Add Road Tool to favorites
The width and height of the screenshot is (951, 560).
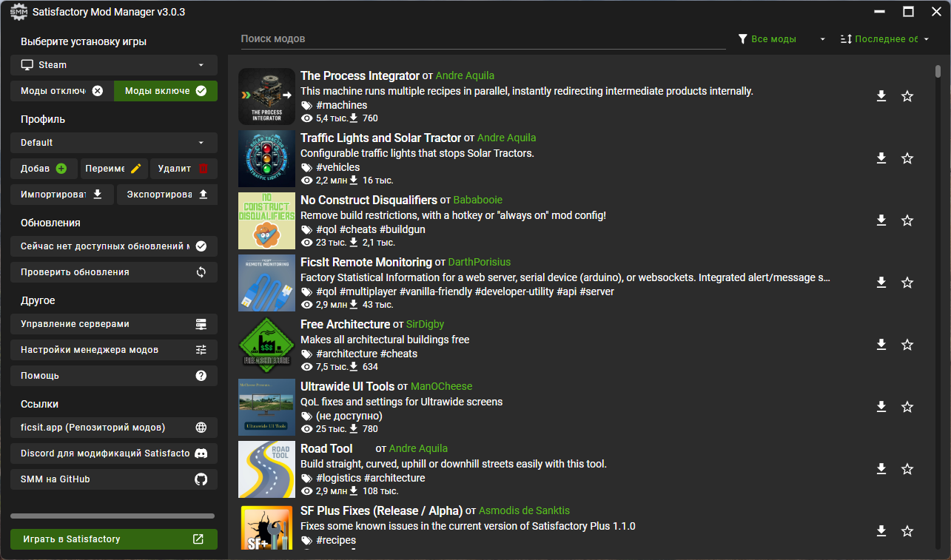[x=907, y=469]
